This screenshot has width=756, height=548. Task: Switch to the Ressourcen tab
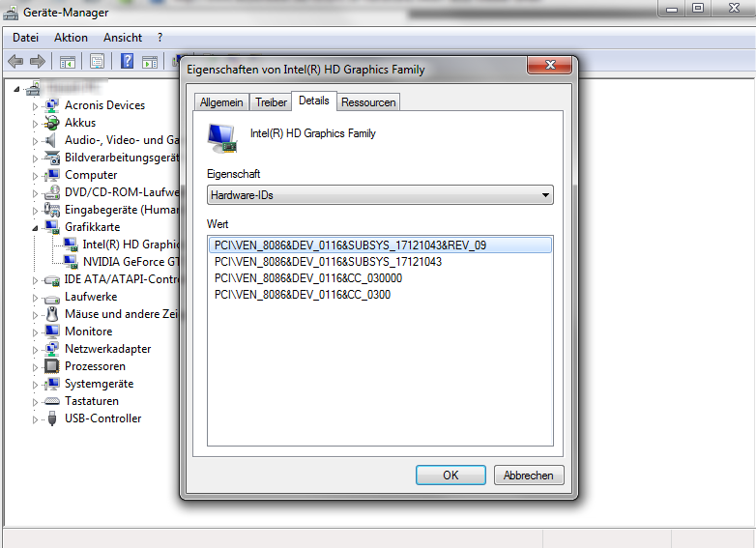[x=368, y=102]
